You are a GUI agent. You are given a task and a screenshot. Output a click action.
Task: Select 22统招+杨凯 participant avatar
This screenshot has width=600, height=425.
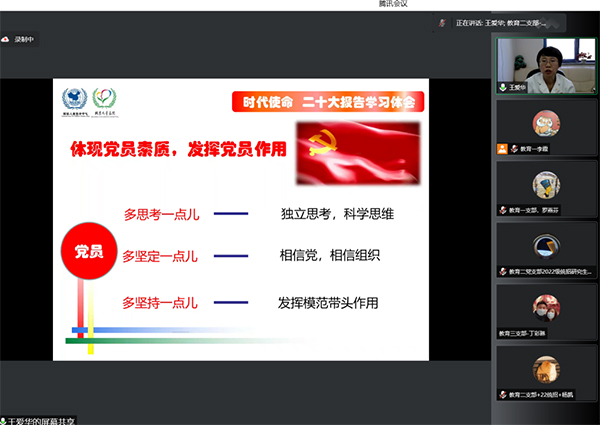click(546, 369)
